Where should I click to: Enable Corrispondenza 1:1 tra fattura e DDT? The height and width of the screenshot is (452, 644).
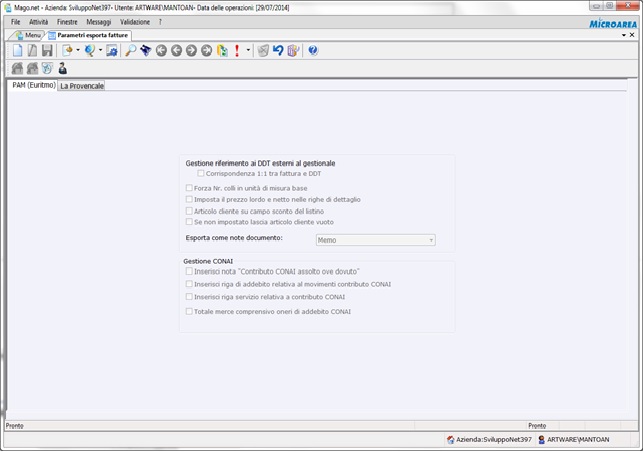coord(201,174)
